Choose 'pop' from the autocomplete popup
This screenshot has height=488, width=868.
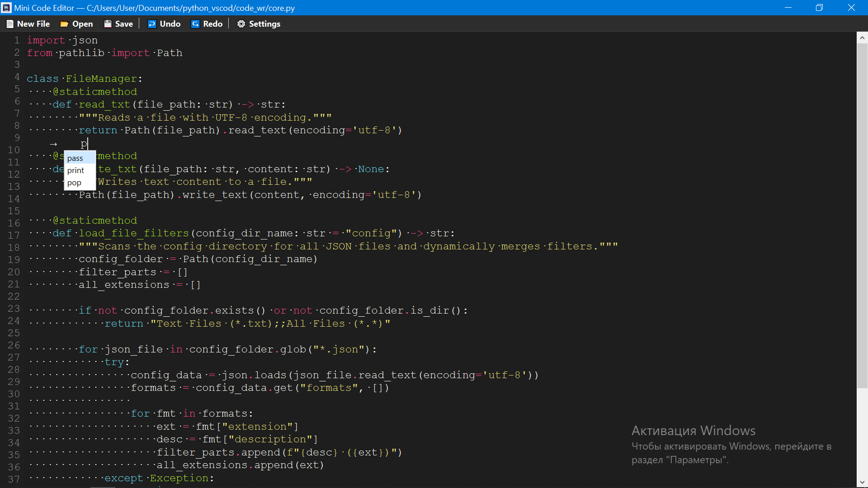pos(80,183)
